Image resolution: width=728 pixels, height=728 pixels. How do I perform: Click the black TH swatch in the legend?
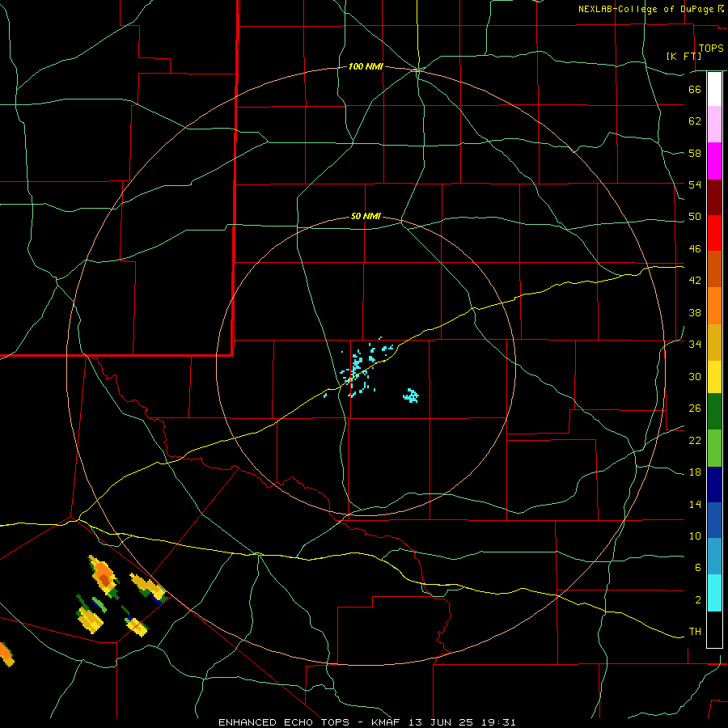[714, 629]
